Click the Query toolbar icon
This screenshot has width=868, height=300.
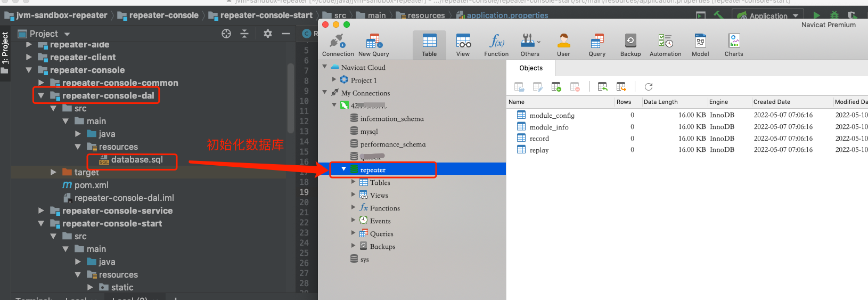597,45
